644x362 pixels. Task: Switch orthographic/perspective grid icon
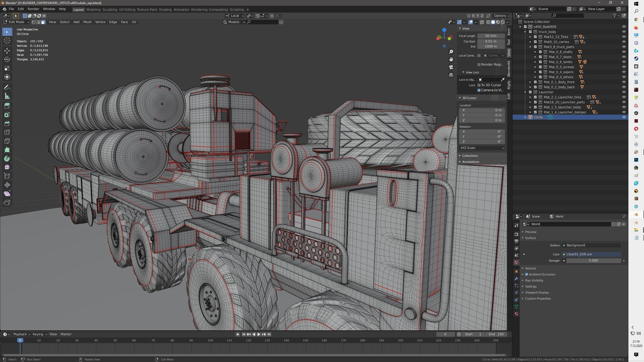[x=451, y=75]
